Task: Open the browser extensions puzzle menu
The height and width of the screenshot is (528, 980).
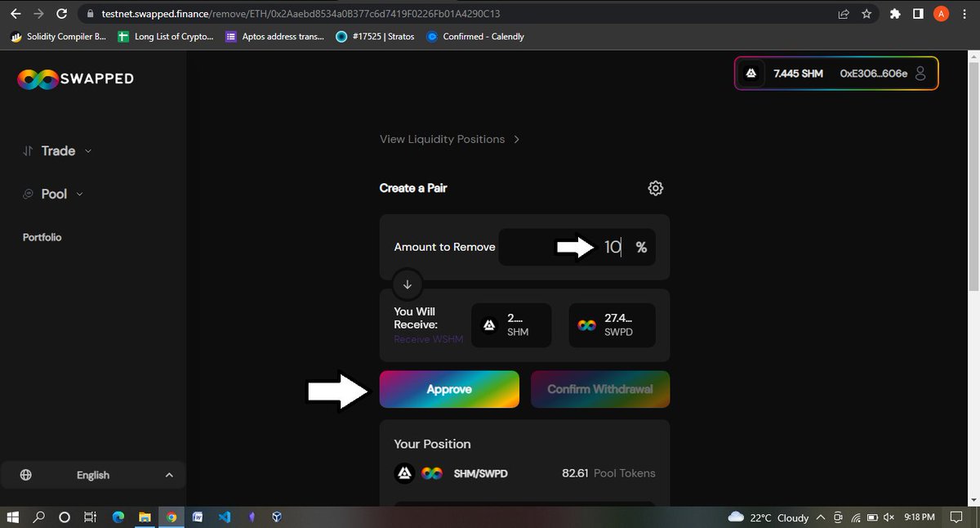Action: (x=895, y=14)
